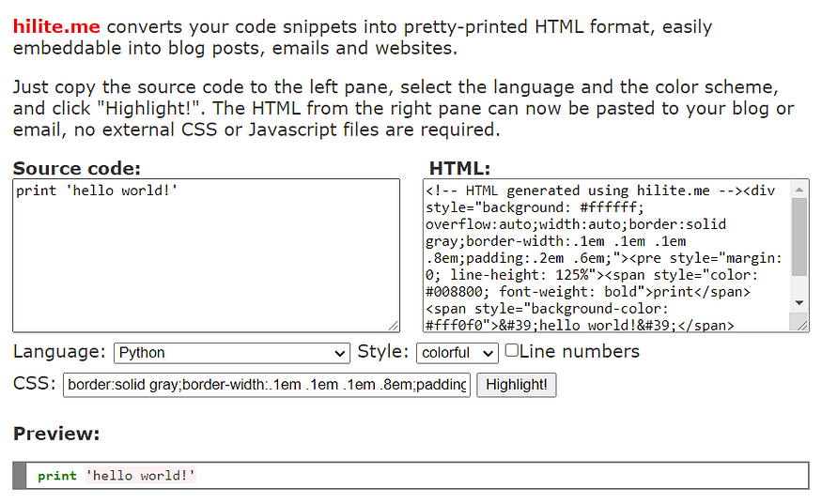Click the HTML textarea scroll up arrow
Image resolution: width=822 pixels, height=504 pixels.
click(799, 190)
